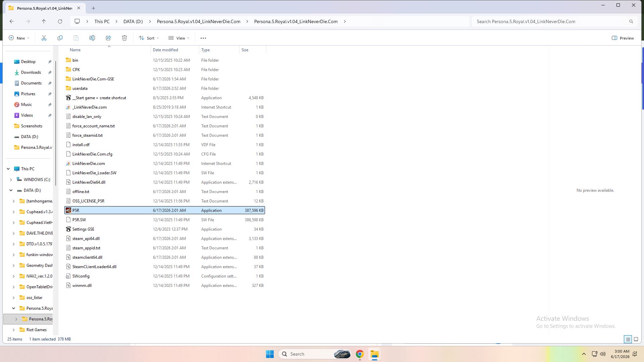Select the Settings GSE application icon
The image size is (644, 362).
point(68,229)
